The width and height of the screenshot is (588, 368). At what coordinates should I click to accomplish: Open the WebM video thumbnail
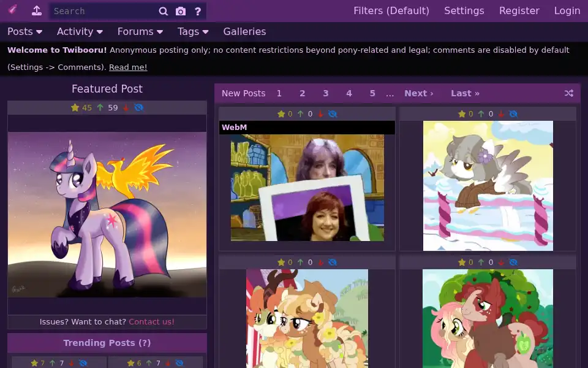click(307, 188)
